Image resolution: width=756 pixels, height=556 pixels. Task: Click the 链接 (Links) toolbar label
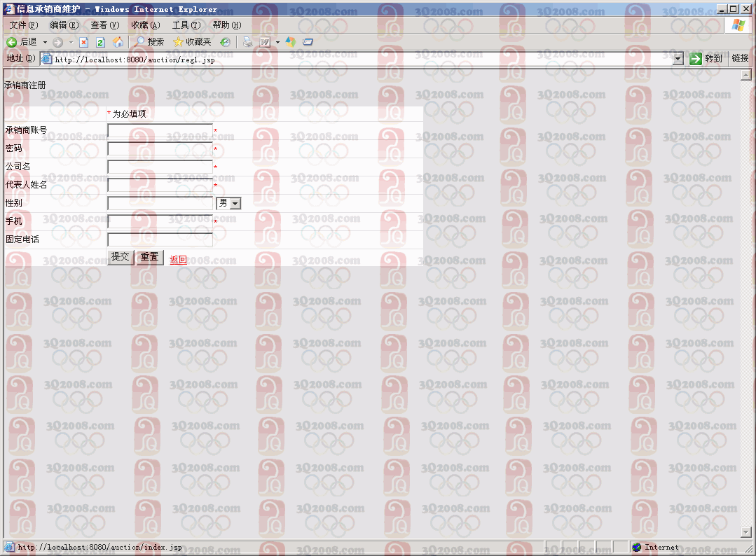point(740,58)
